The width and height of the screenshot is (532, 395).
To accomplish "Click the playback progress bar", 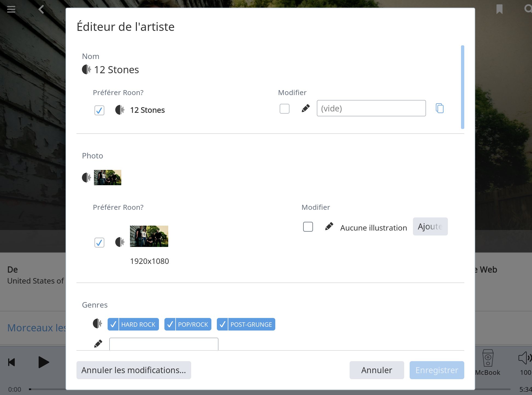I will [x=270, y=389].
